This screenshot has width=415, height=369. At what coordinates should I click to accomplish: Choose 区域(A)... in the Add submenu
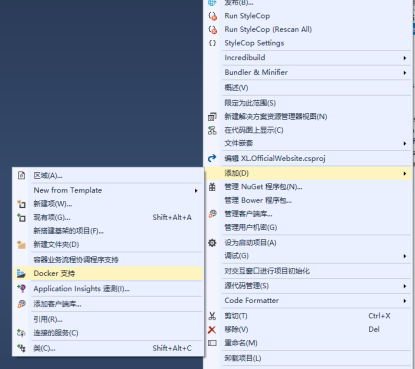pos(48,176)
